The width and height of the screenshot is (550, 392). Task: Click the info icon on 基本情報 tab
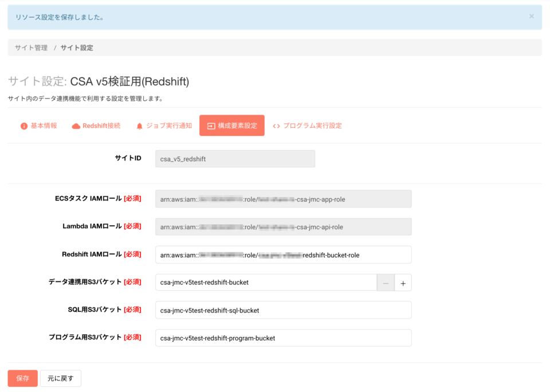pos(23,125)
